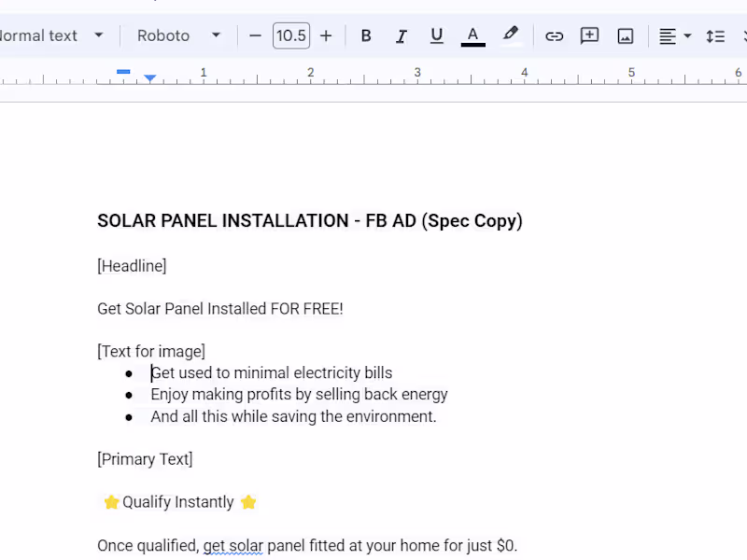This screenshot has height=560, width=747.
Task: Toggle bold formatting
Action: click(365, 35)
